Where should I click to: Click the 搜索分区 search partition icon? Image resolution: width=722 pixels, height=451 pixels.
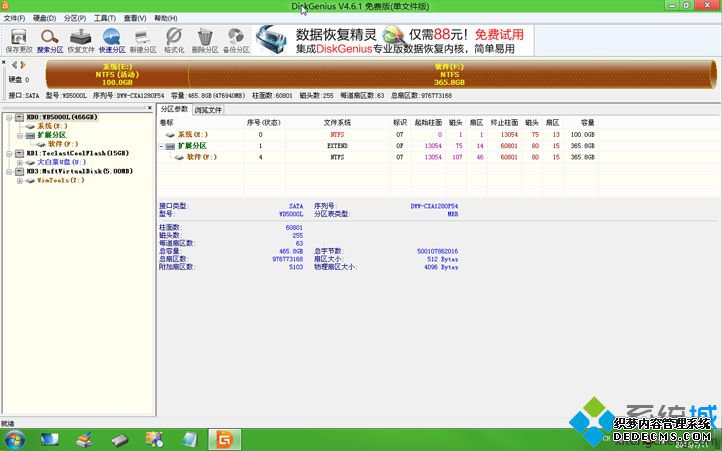coord(50,41)
